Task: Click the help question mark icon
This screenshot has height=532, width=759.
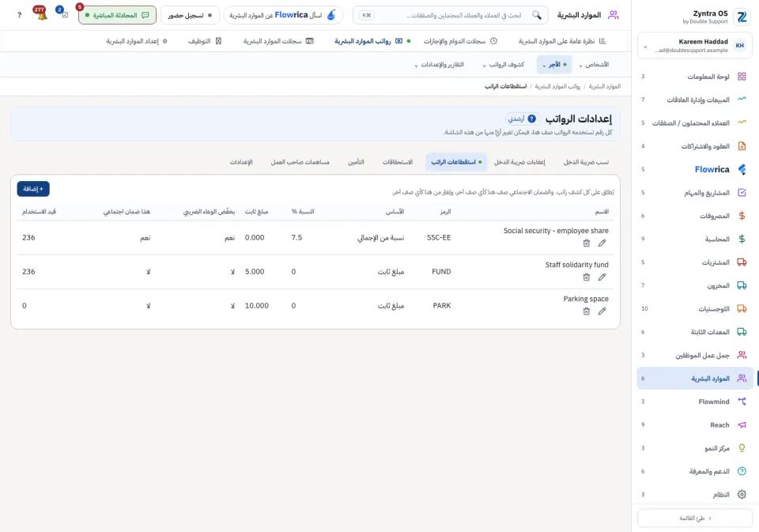Action: point(19,15)
